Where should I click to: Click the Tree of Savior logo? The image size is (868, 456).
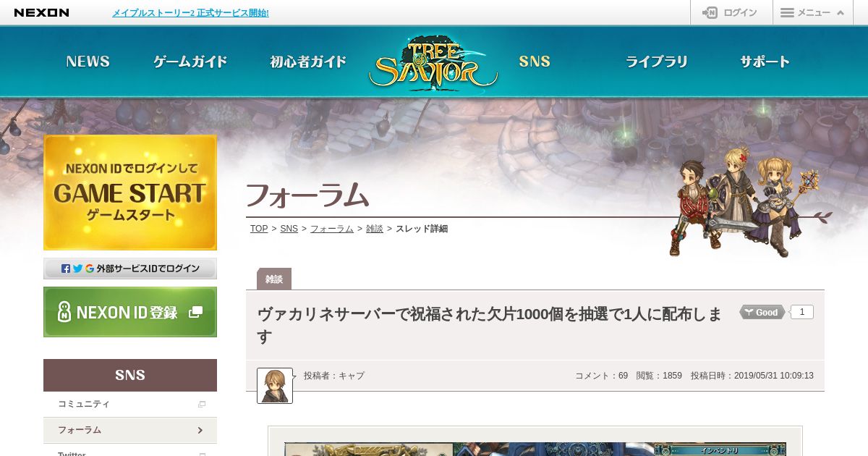coord(433,64)
